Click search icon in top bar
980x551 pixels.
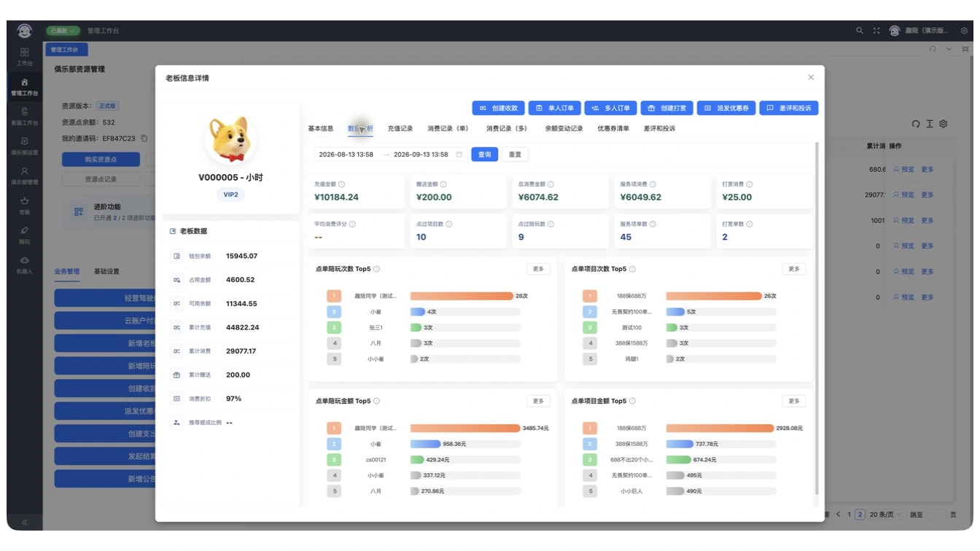coord(860,31)
